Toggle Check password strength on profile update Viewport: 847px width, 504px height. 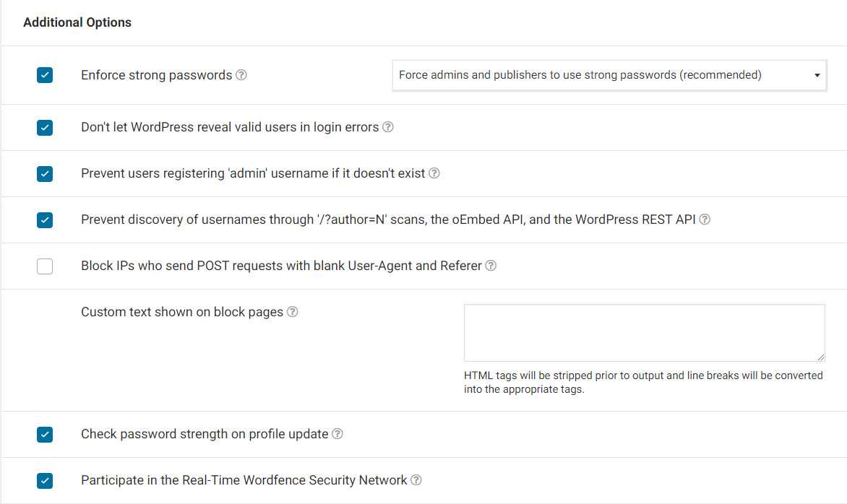(x=45, y=434)
